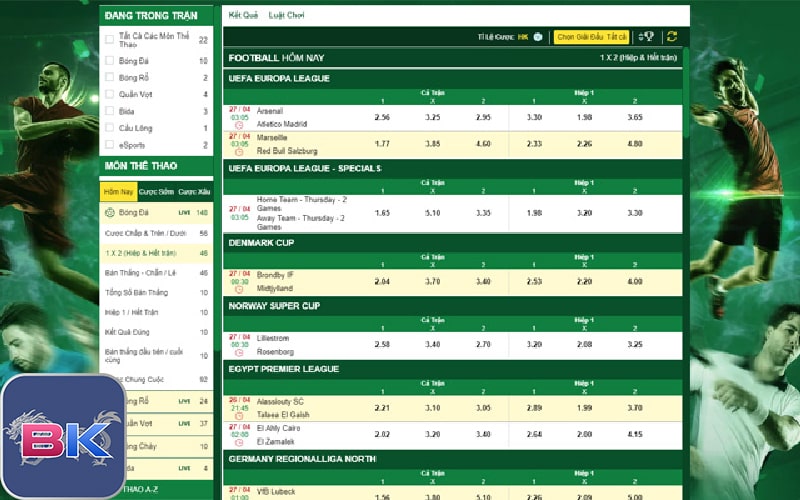Select Red Bull Salzburg away odds 4.60

(x=483, y=144)
